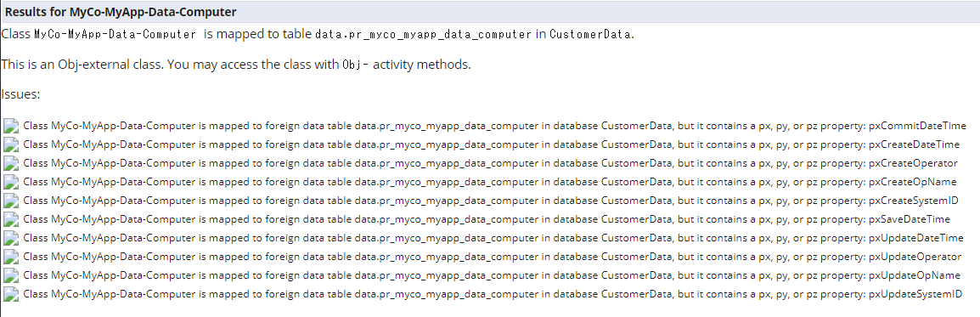Click the pxUpdateSystemID issue message text

tap(493, 294)
